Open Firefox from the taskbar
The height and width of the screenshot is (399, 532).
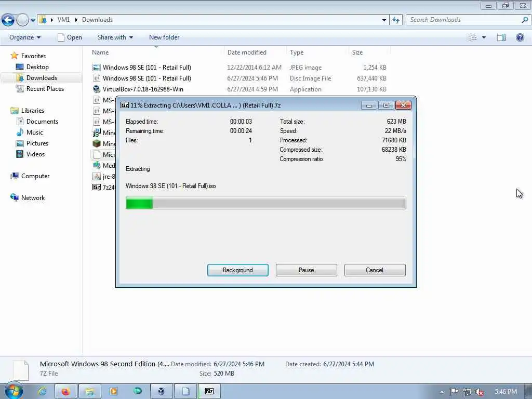(x=65, y=392)
